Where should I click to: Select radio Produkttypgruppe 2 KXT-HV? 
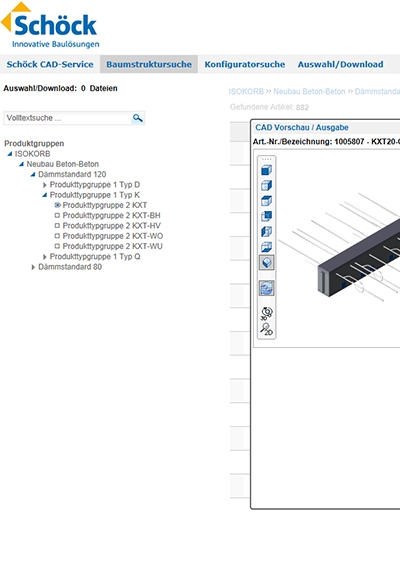coord(57,226)
